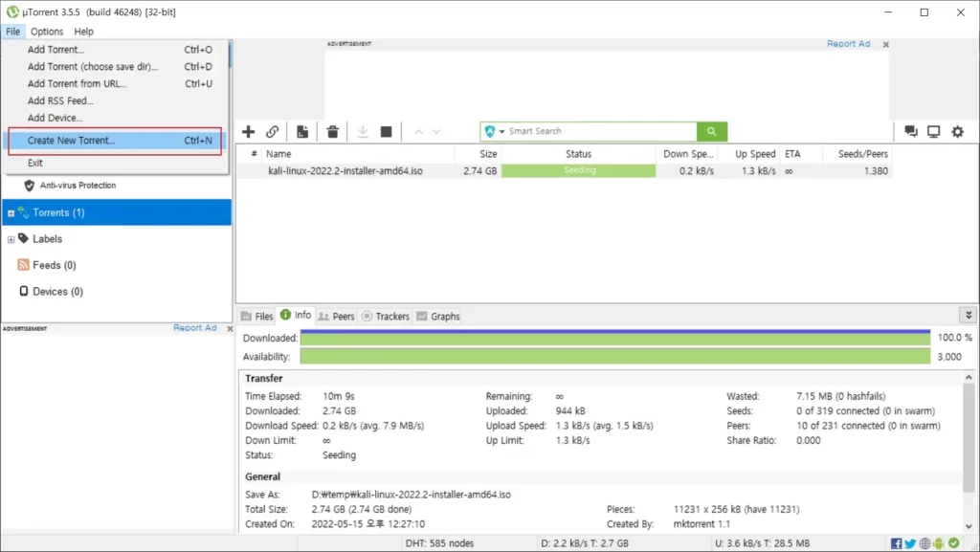Image resolution: width=980 pixels, height=552 pixels.
Task: Switch to the Info tab
Action: pos(296,316)
